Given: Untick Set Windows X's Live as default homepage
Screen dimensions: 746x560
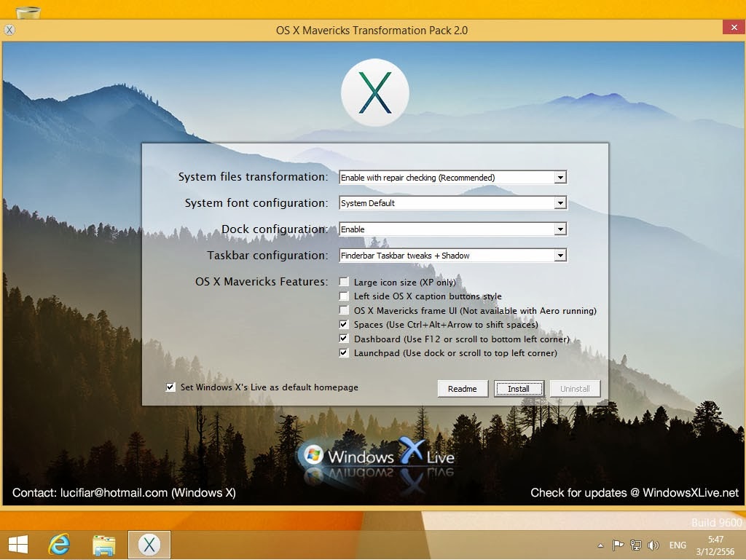Looking at the screenshot, I should tap(170, 387).
